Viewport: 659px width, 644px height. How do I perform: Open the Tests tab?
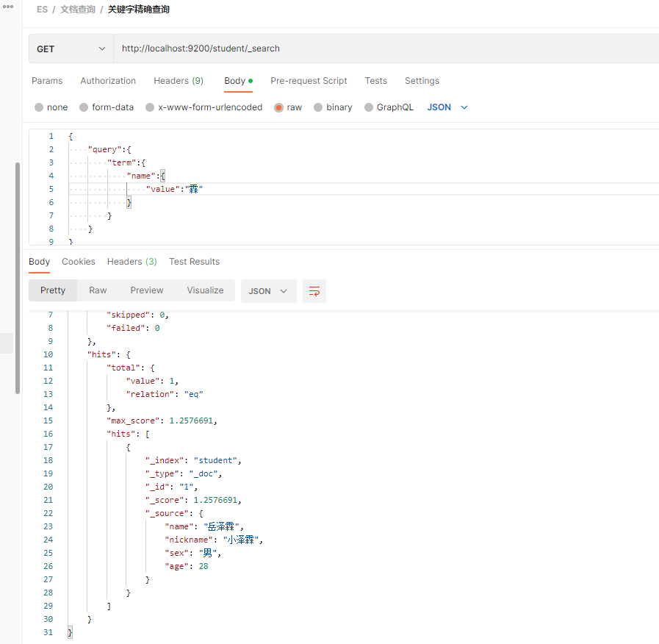pos(375,81)
